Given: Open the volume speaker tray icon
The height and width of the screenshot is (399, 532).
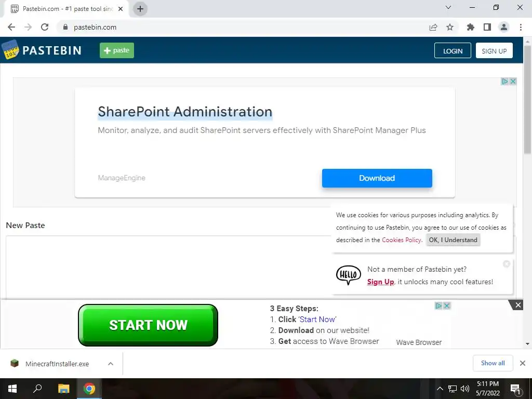Looking at the screenshot, I should [465, 389].
